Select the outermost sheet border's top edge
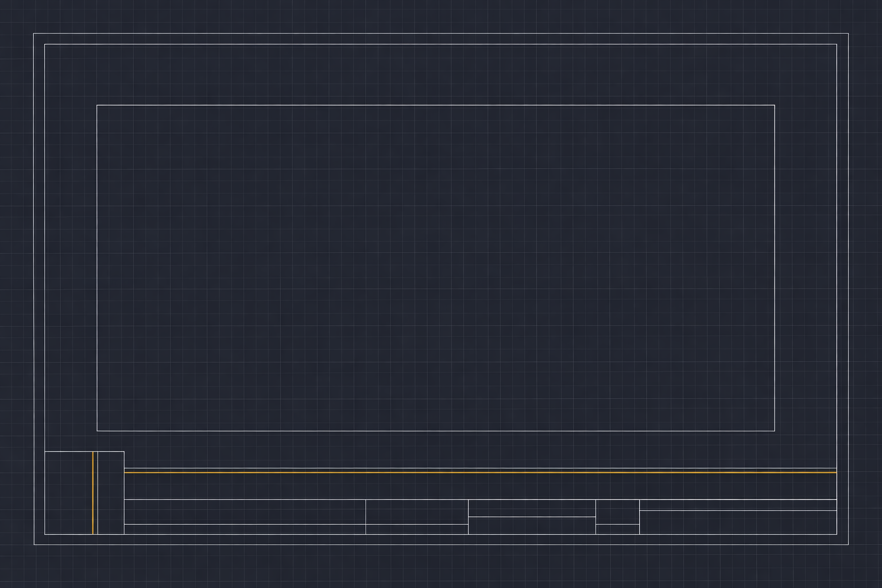The height and width of the screenshot is (588, 882). (x=441, y=33)
